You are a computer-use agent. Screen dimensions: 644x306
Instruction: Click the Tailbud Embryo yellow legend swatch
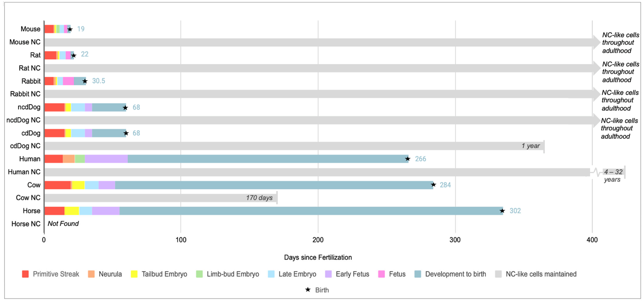pos(134,274)
